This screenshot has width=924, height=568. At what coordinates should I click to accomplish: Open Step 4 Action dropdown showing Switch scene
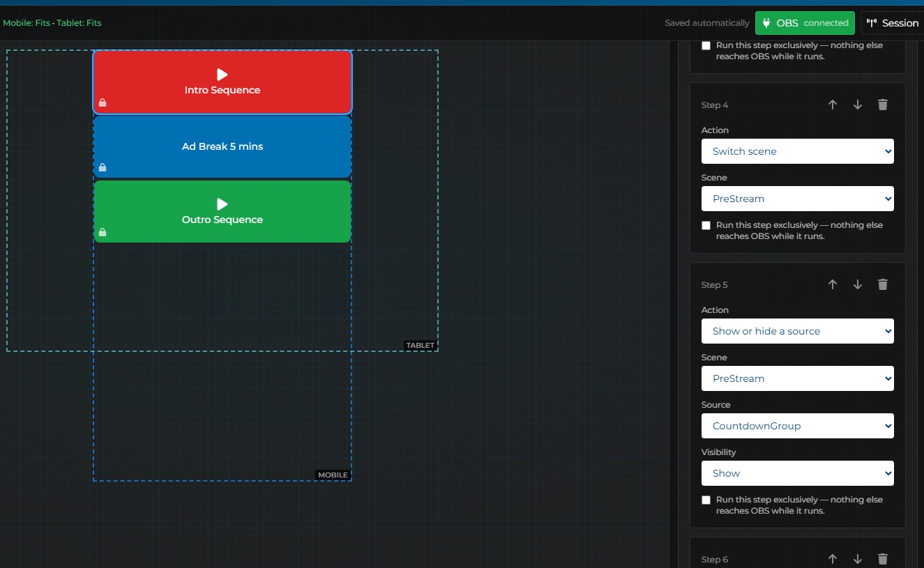tap(798, 151)
